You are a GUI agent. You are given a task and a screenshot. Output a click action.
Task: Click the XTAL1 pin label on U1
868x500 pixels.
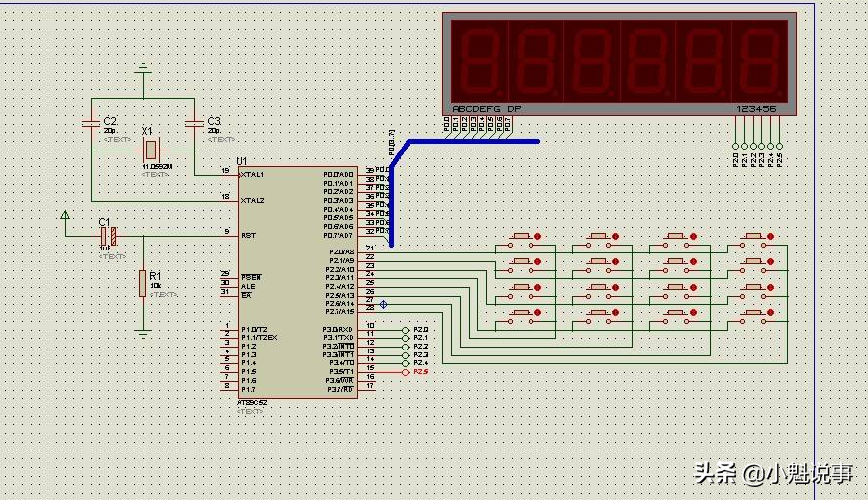[253, 175]
